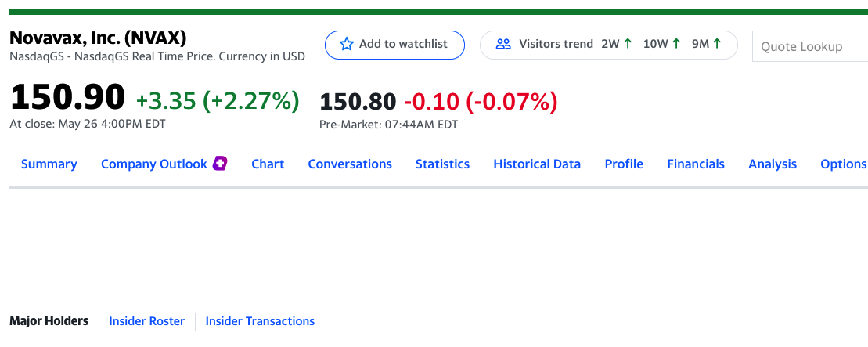The width and height of the screenshot is (868, 347).
Task: Click the At close: May 26 4:00PM EDT text
Action: tap(88, 125)
